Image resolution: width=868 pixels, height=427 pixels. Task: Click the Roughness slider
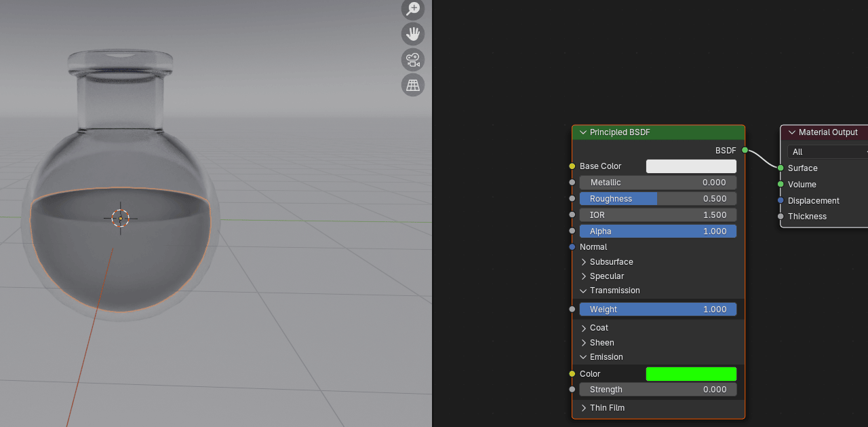pos(657,199)
